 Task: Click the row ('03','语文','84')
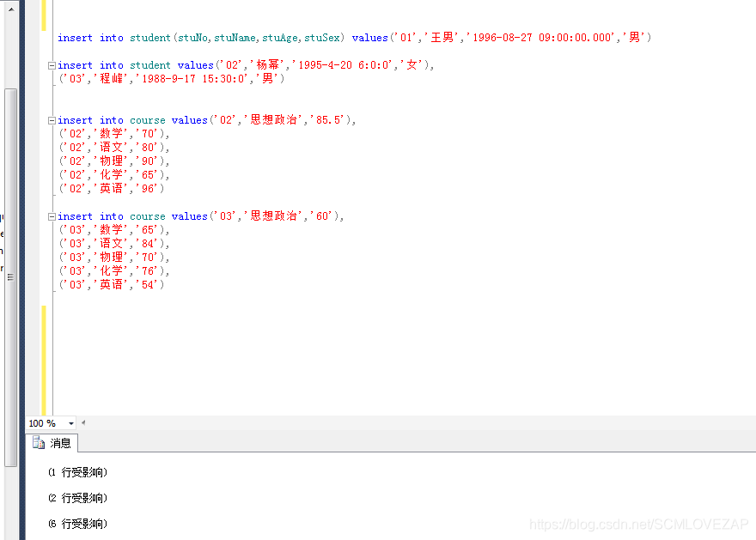pyautogui.click(x=113, y=243)
